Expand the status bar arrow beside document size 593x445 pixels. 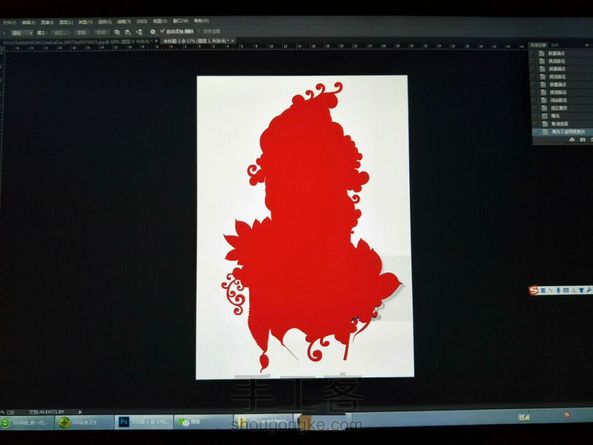coord(80,412)
